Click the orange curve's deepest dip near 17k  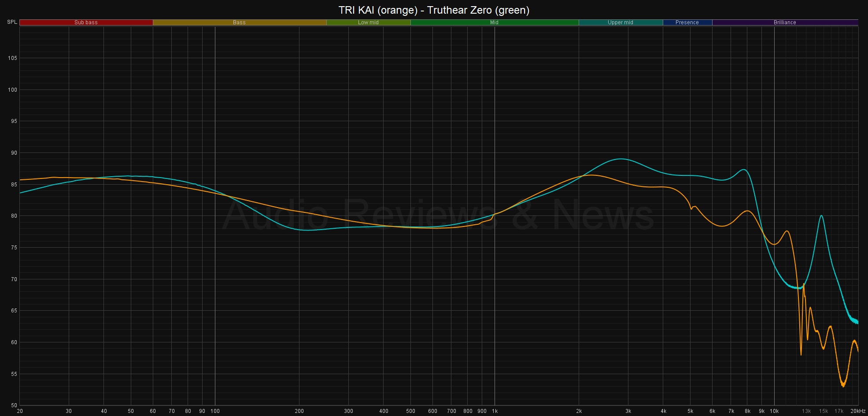pos(843,386)
